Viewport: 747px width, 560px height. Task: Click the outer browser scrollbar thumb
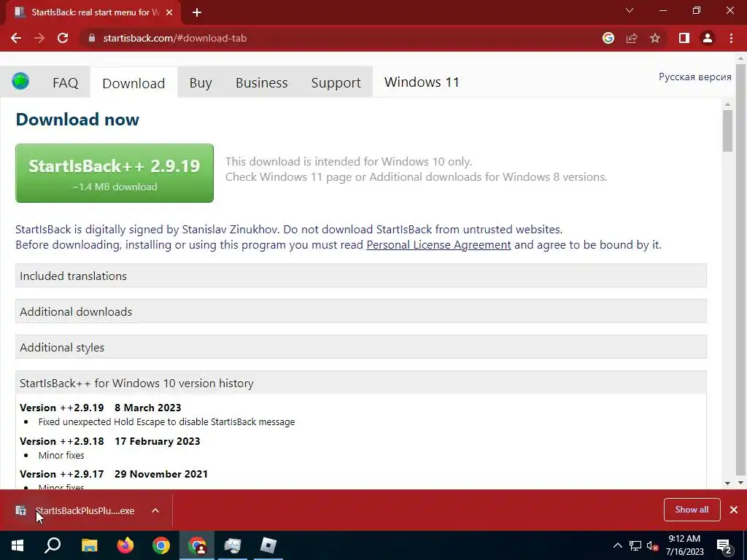740,269
